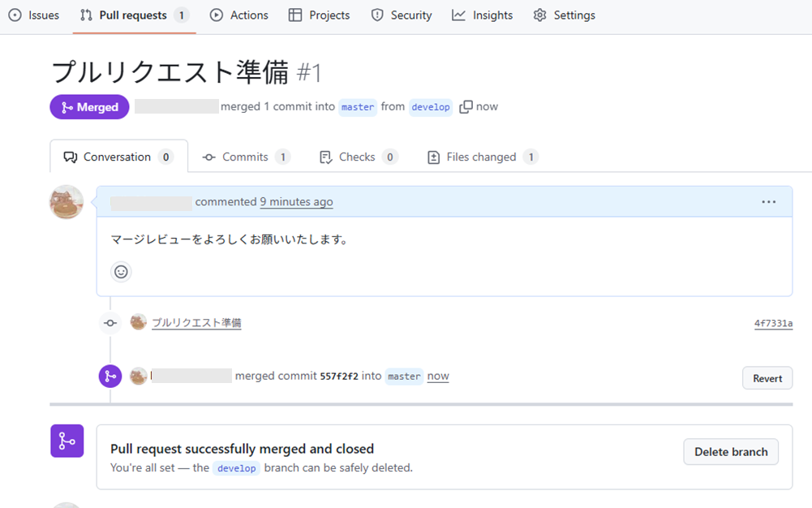Click the merge event timeline icon

click(110, 377)
